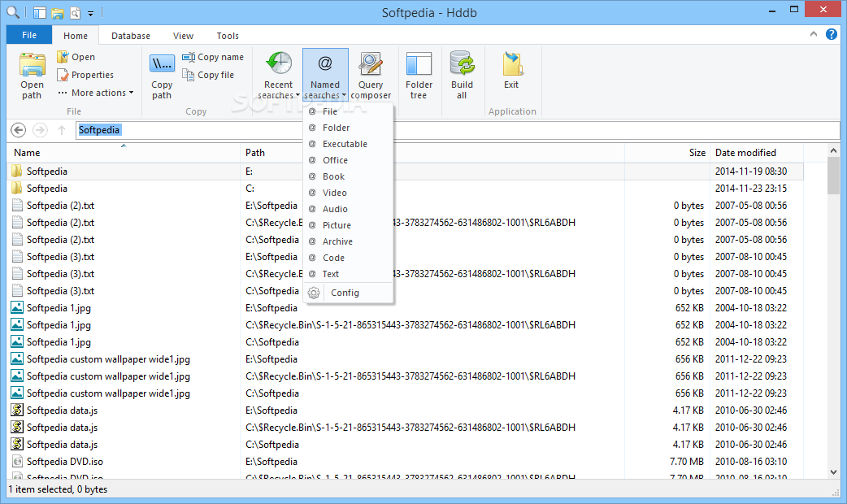Select the Code named search
Image resolution: width=847 pixels, height=504 pixels.
(x=349, y=258)
